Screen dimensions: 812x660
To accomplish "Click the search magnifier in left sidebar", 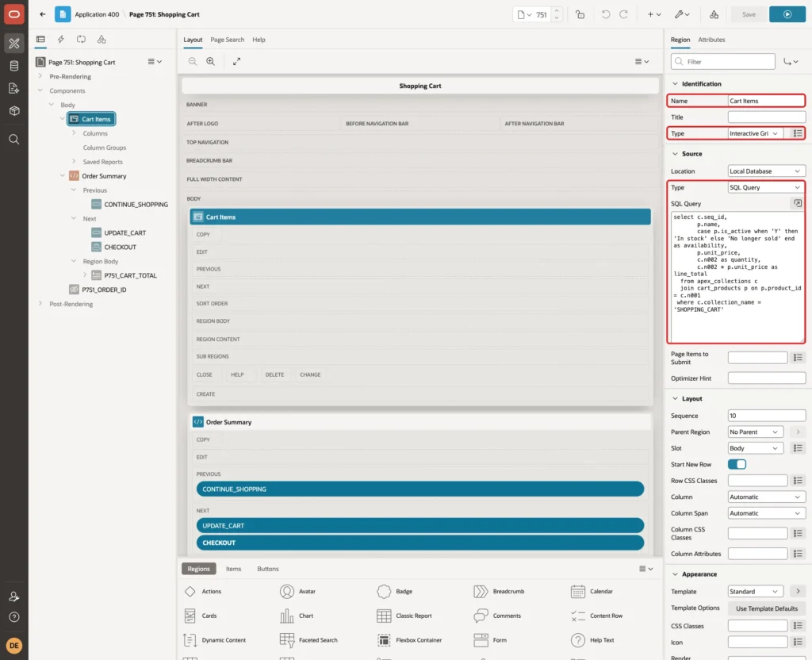I will click(x=14, y=140).
